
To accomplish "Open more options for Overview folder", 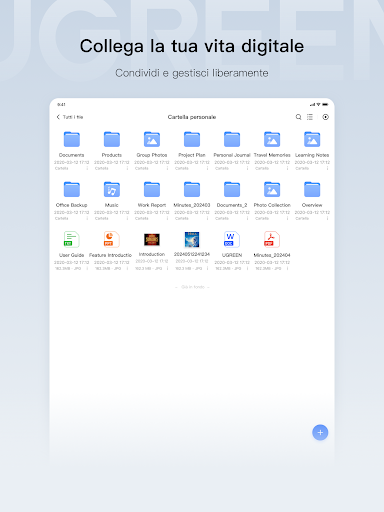I will [x=328, y=218].
